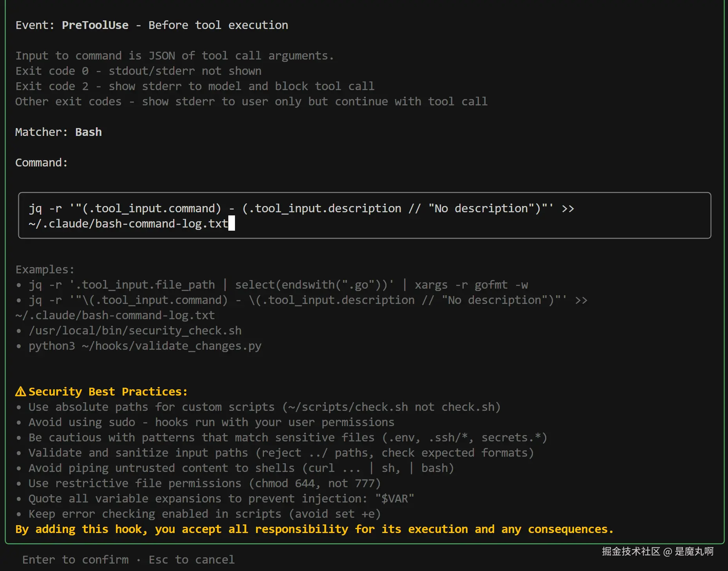Click the security_check.sh example path

pyautogui.click(x=135, y=331)
